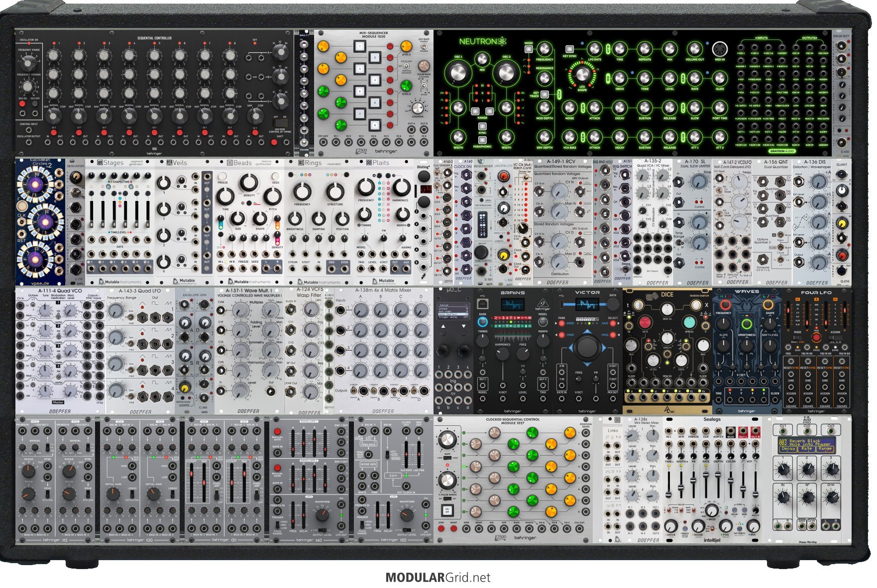The height and width of the screenshot is (588, 877).
Task: Click the blue-lit Bank button on Brains
Action: 482,322
